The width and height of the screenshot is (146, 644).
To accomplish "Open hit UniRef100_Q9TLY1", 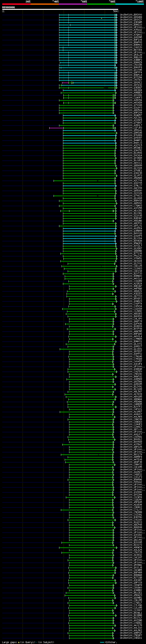I will pyautogui.click(x=131, y=226).
